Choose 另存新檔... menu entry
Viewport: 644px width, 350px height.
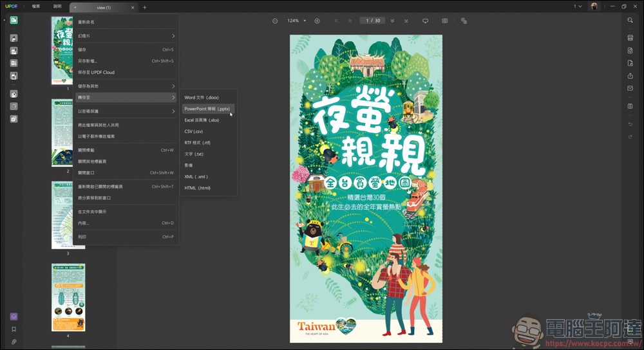point(126,61)
